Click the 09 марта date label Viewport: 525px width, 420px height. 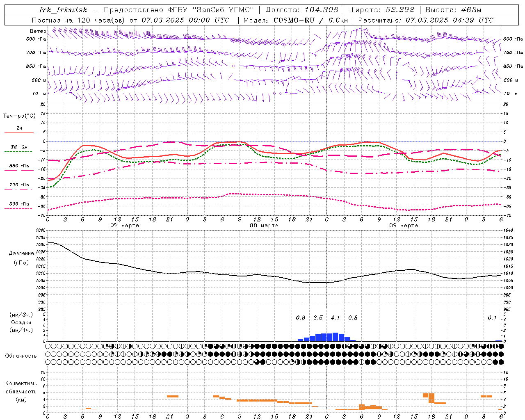click(x=404, y=226)
